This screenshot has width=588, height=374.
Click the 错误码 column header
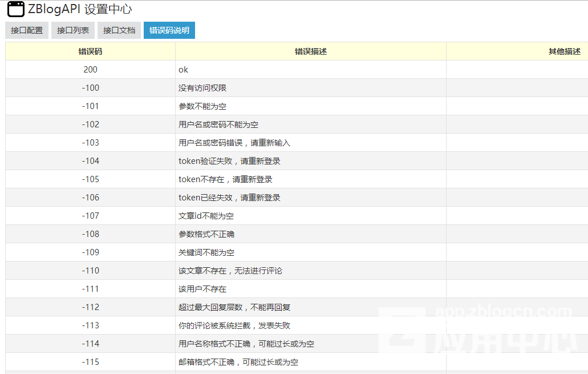tap(90, 51)
